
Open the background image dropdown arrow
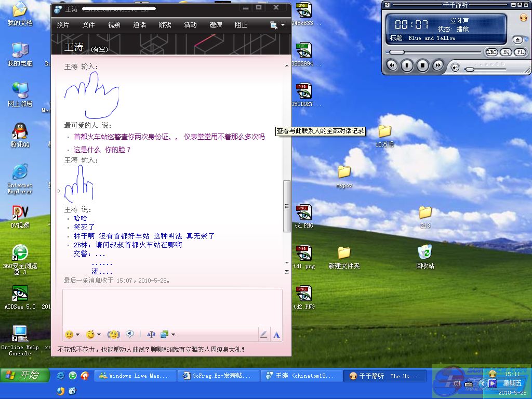(x=173, y=335)
